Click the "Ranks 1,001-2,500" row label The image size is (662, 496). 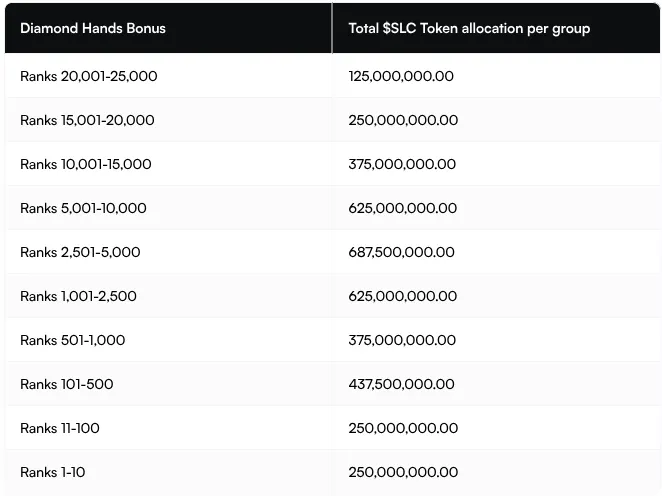point(78,296)
